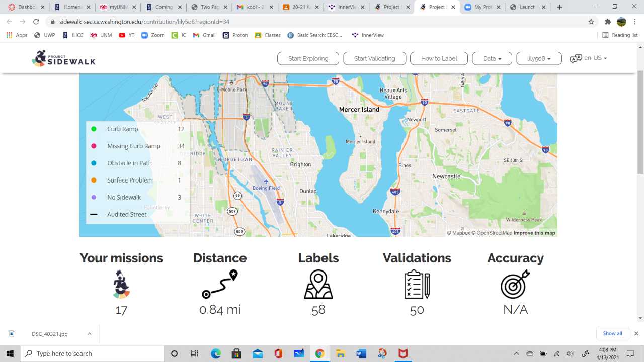
Task: Click the volume icon in system tray
Action: click(x=570, y=353)
